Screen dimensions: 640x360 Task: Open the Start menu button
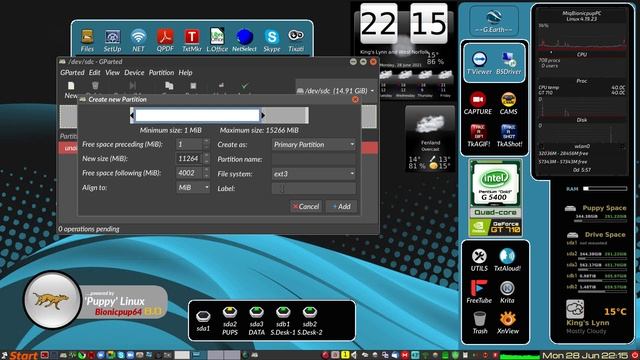click(x=19, y=355)
